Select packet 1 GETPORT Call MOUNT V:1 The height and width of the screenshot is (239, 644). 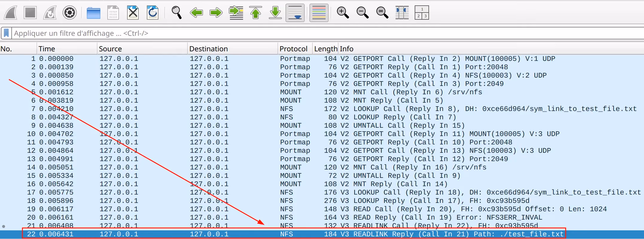(x=322, y=59)
